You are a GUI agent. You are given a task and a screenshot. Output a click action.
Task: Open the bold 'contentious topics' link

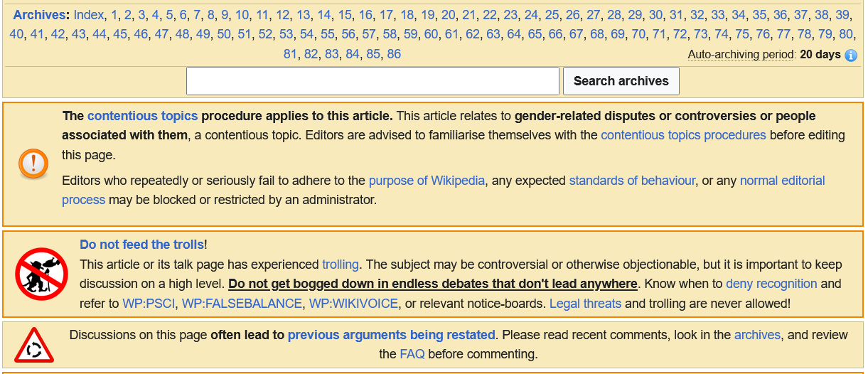[143, 116]
